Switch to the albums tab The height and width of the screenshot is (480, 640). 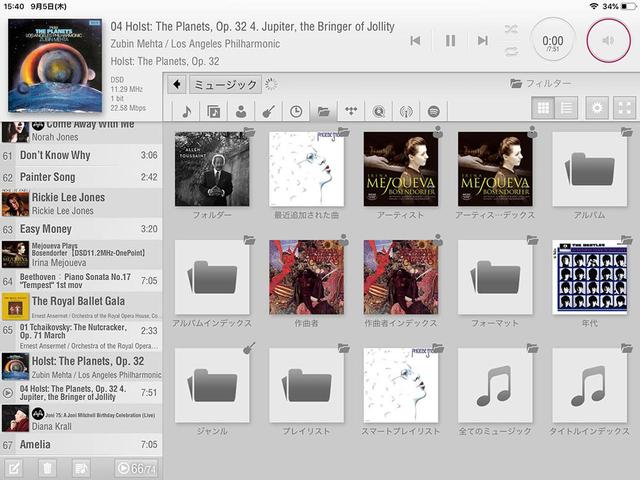coord(213,111)
